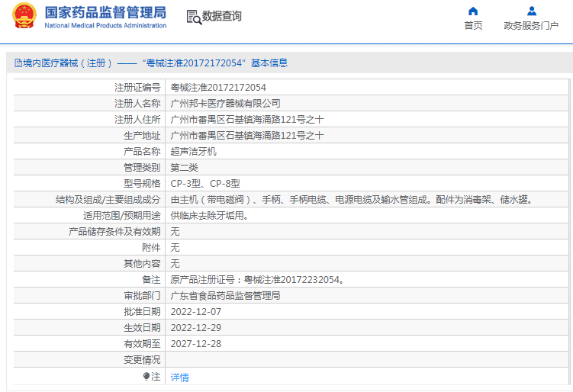Click 无 beside 产品储存条件及有效期
The width and height of the screenshot is (573, 392).
point(175,232)
